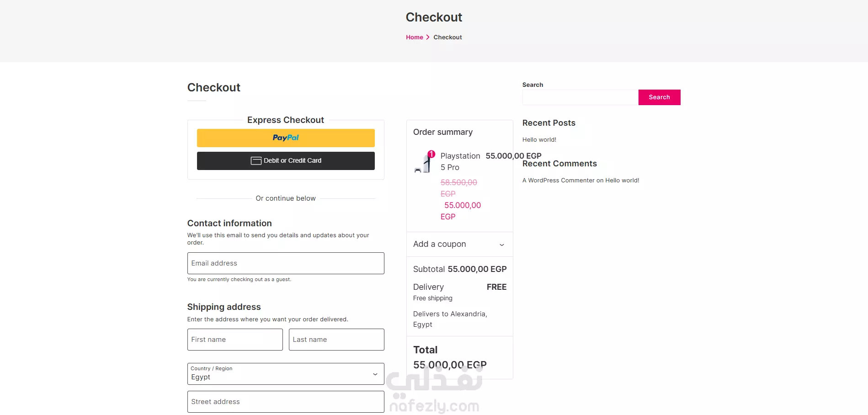This screenshot has width=868, height=415.
Task: Click the Street address field
Action: point(286,402)
